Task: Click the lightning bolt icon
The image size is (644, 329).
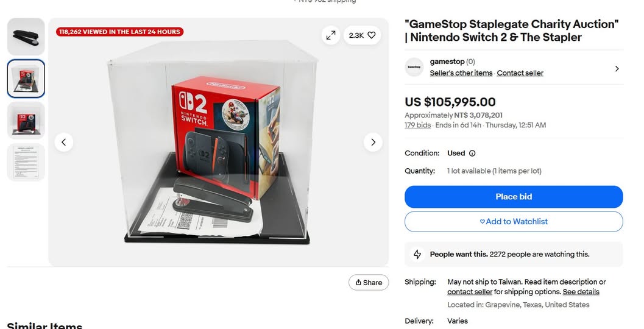Action: [x=417, y=254]
